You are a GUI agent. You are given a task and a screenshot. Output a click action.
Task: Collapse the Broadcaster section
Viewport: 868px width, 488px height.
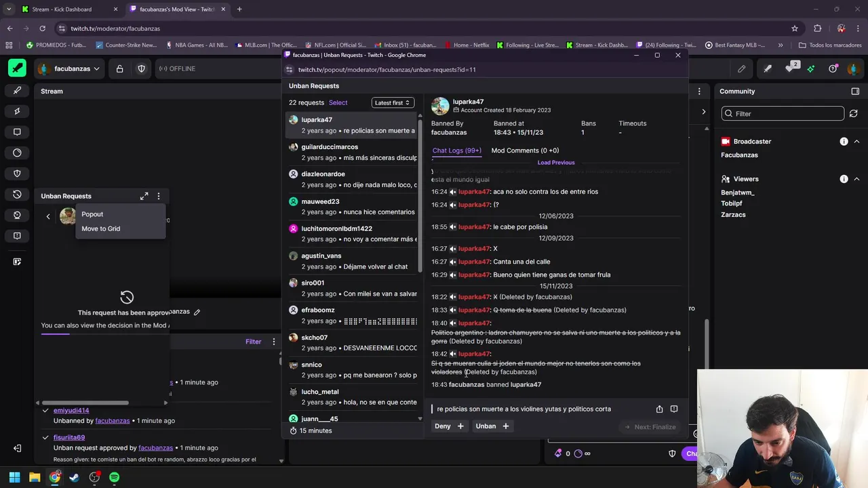pyautogui.click(x=856, y=142)
